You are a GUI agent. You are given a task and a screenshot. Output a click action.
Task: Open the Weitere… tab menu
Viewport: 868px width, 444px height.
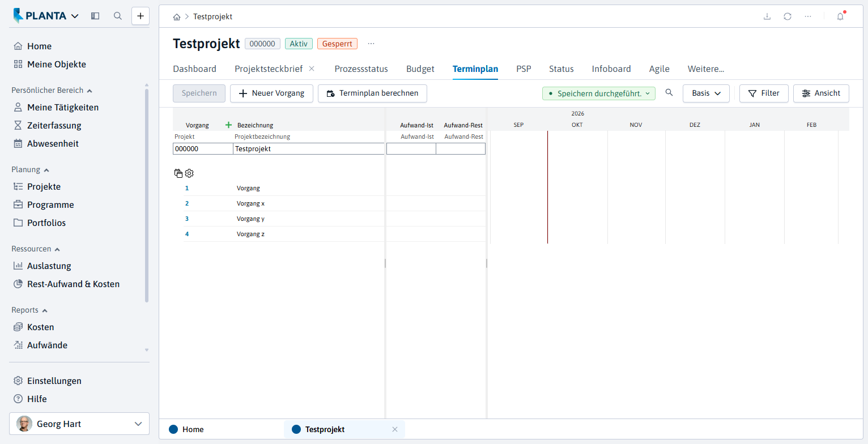pos(706,69)
